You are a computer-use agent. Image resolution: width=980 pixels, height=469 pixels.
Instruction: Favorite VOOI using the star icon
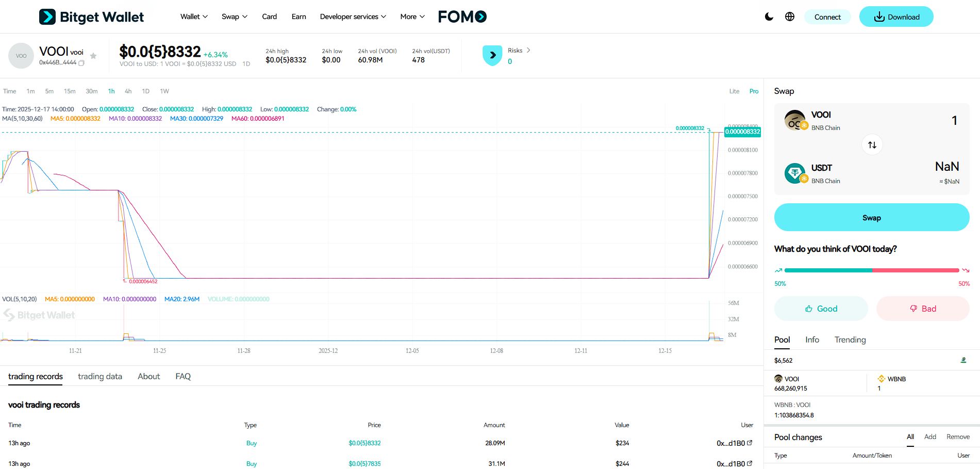point(93,55)
